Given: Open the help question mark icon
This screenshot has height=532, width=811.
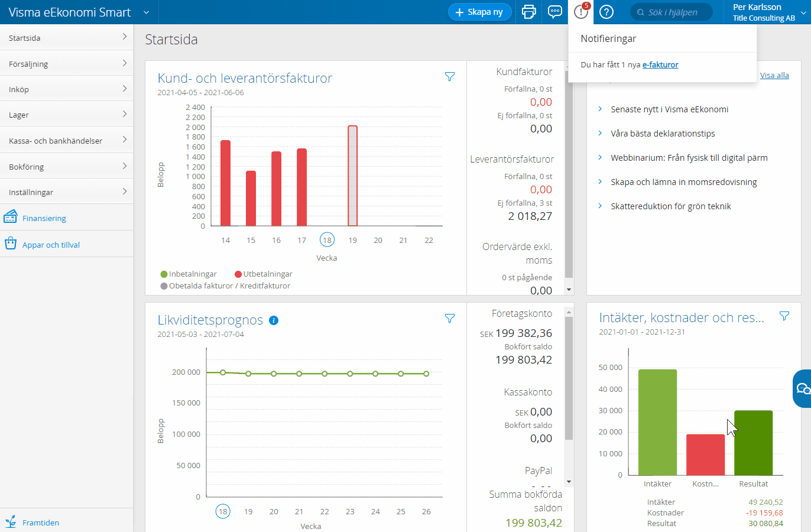Looking at the screenshot, I should click(606, 12).
